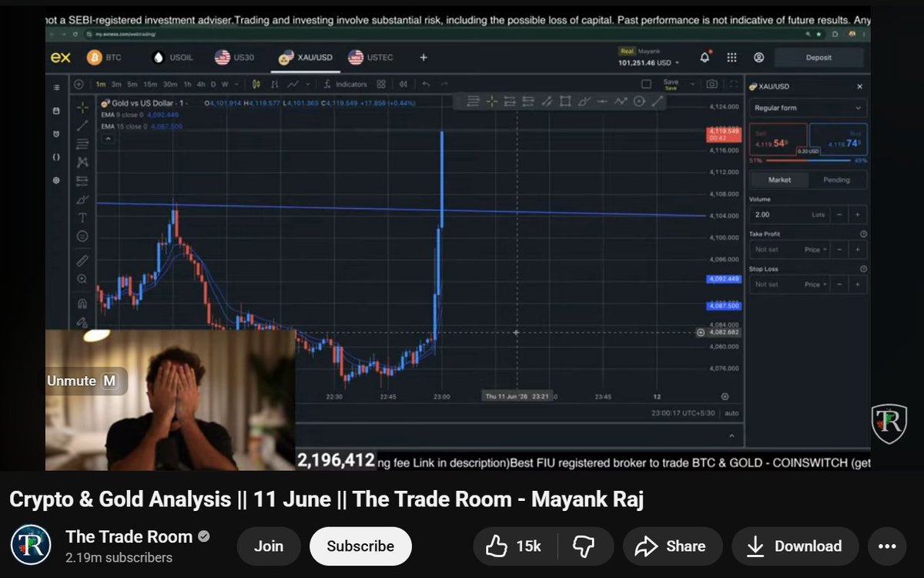
Task: Click the replay rewind icon in chart toolbar
Action: (403, 84)
